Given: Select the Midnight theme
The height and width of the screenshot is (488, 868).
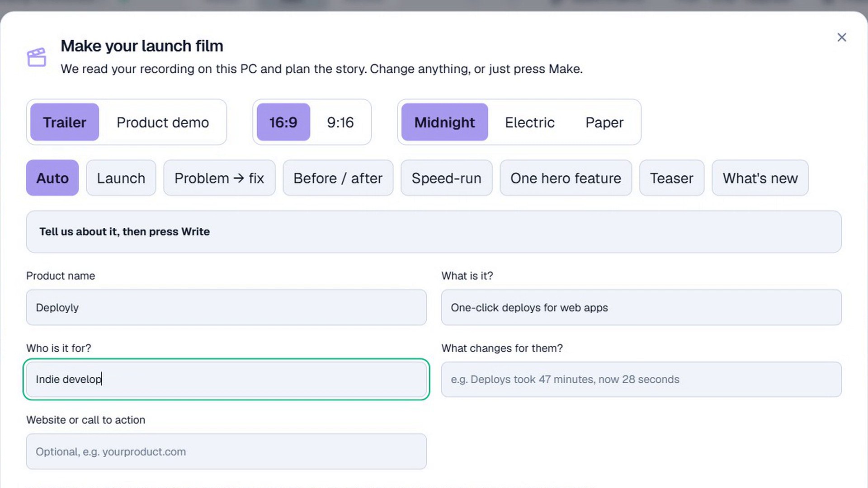Looking at the screenshot, I should [445, 122].
